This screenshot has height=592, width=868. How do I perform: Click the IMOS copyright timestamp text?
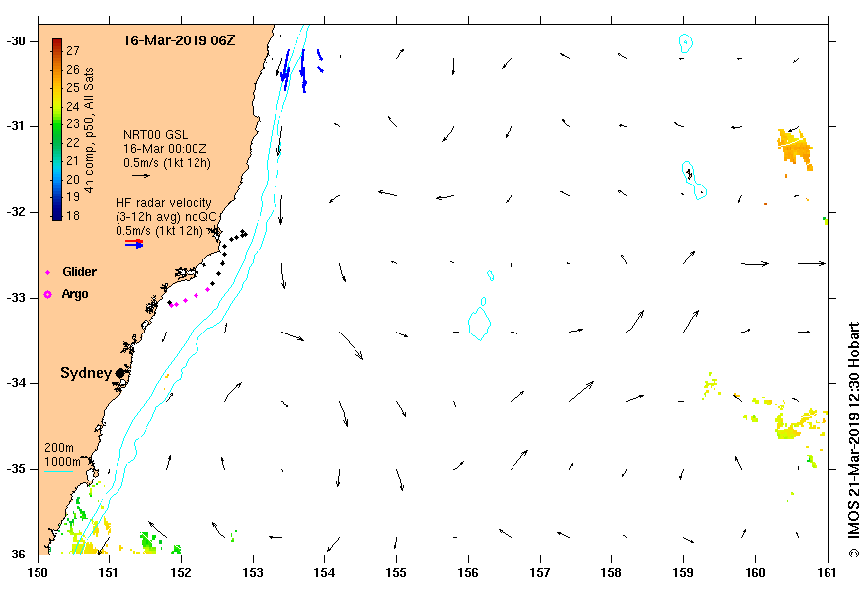click(853, 439)
